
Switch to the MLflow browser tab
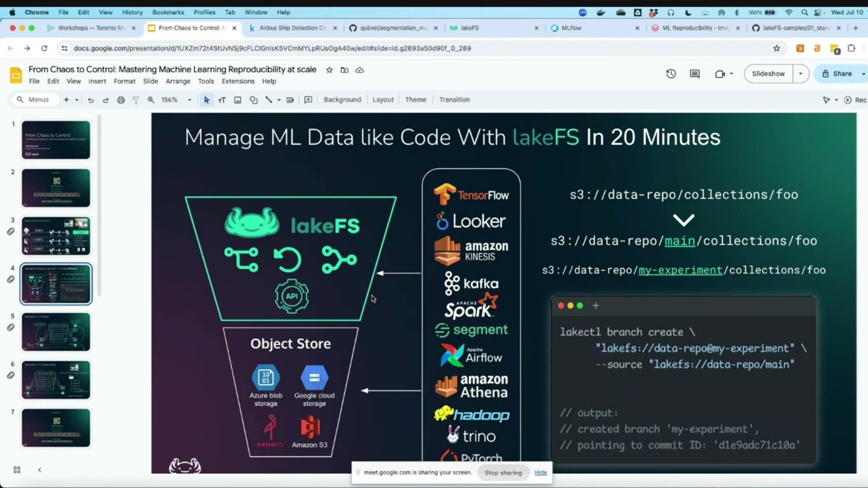(593, 28)
